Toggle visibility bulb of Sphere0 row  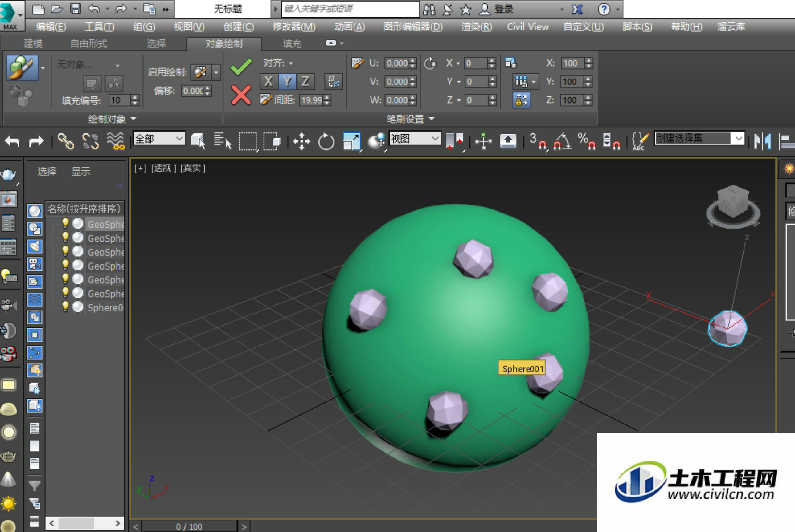pos(65,307)
